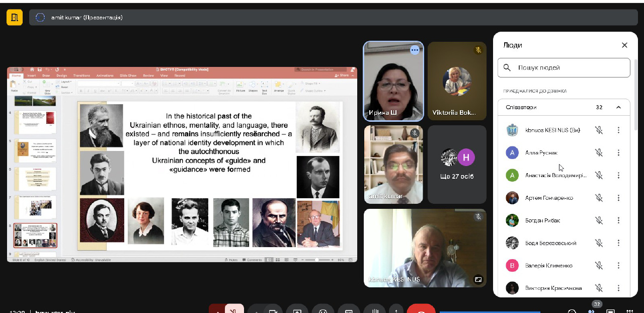Open the Transitions tab in PowerPoint

pyautogui.click(x=82, y=75)
